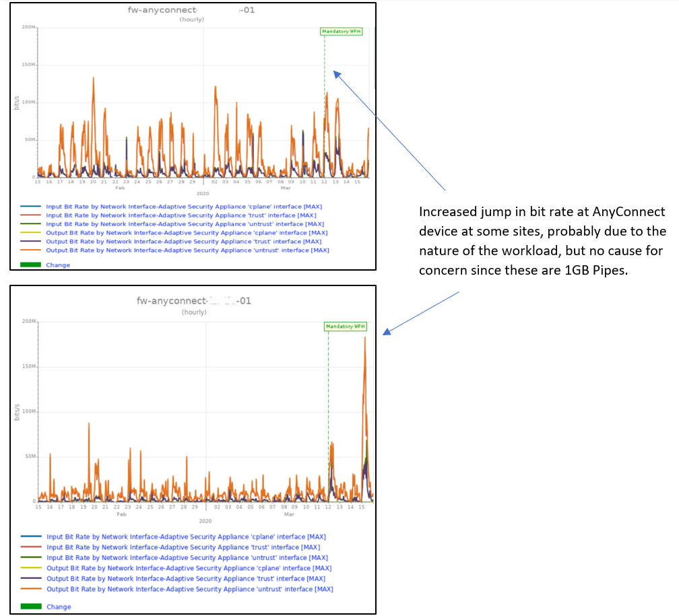Click green 'Change' swatch under top graph
This screenshot has height=616, width=679.
30,265
